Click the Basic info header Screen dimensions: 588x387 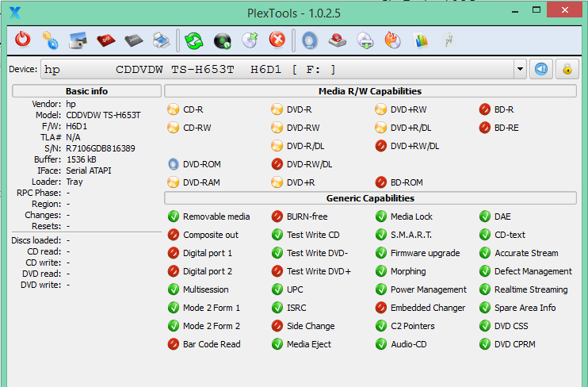coord(86,91)
